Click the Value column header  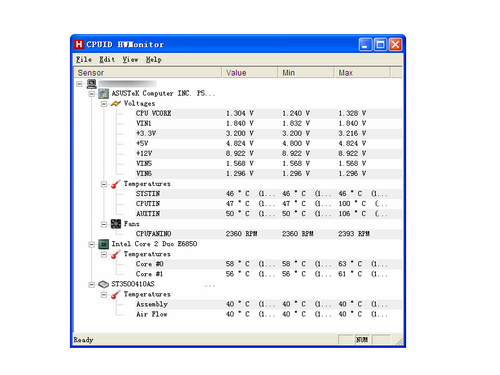coord(250,73)
